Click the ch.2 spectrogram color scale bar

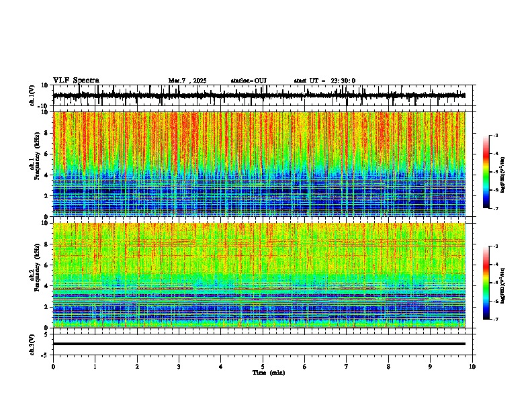click(486, 283)
